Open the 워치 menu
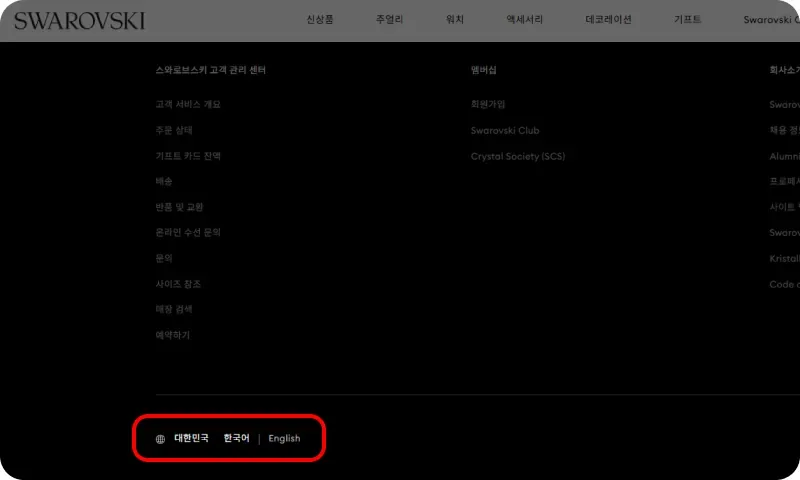Image resolution: width=800 pixels, height=480 pixels. coord(455,19)
